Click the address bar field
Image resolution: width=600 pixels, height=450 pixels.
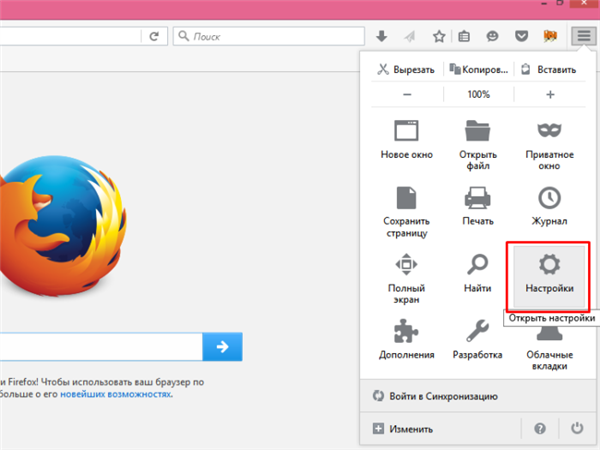coord(70,36)
